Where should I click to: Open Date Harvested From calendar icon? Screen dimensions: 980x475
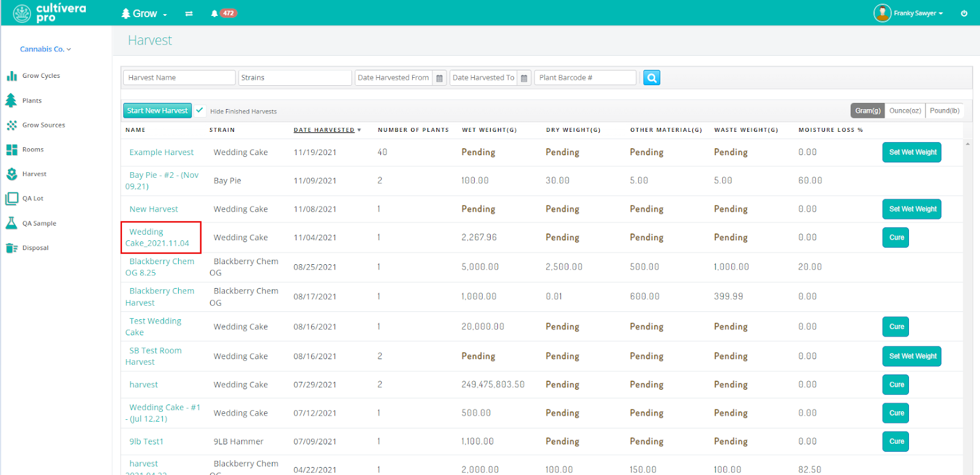pyautogui.click(x=439, y=78)
